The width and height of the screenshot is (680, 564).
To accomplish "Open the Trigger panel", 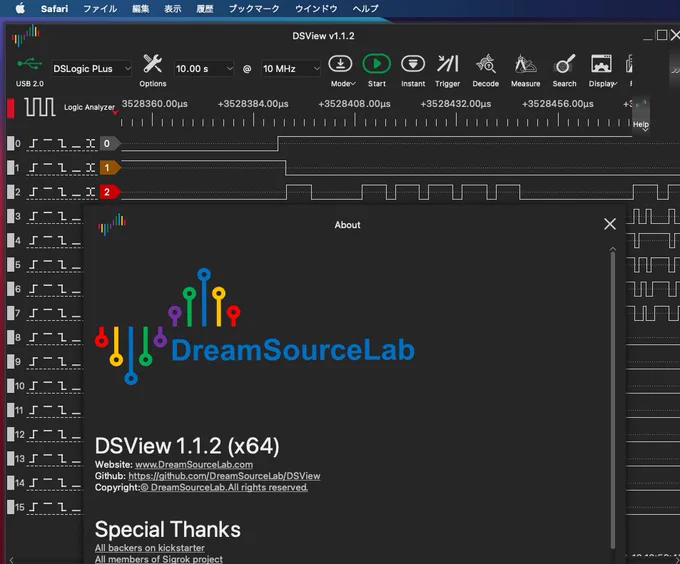I will click(448, 71).
